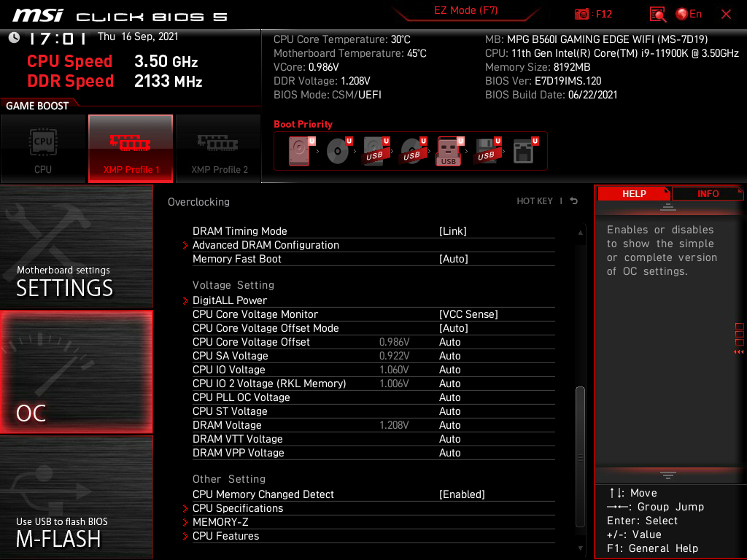The width and height of the screenshot is (747, 560).
Task: Enable the CPU Game Boost button
Action: 43,148
